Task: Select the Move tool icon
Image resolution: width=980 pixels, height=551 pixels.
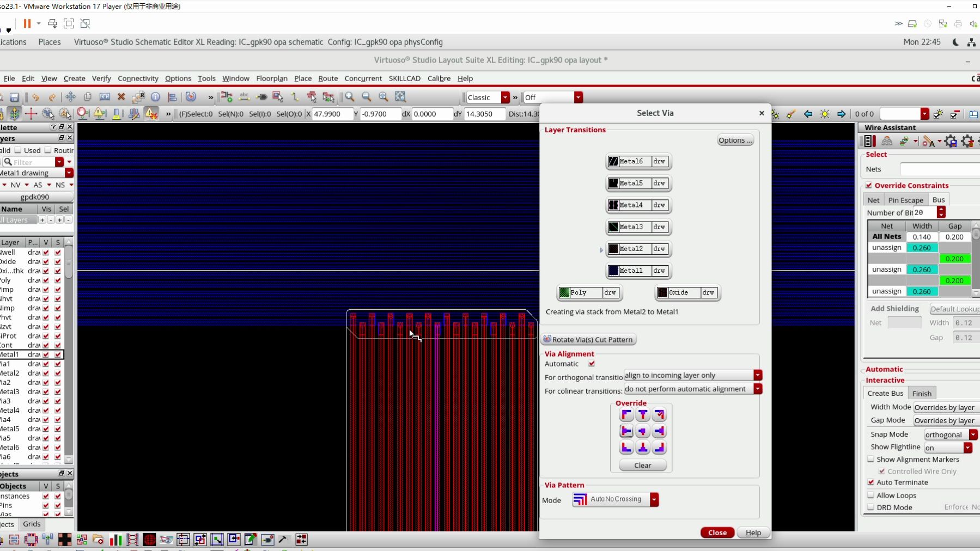Action: tap(70, 97)
